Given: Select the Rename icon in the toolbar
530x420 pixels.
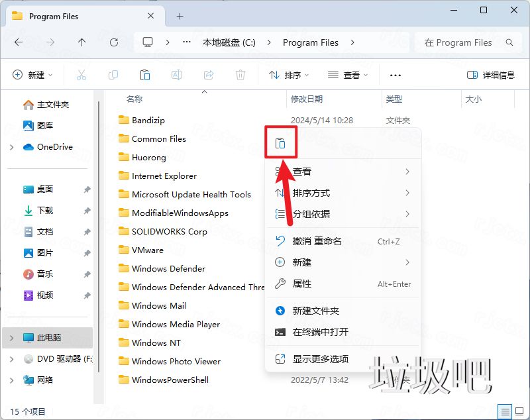Looking at the screenshot, I should coord(177,74).
